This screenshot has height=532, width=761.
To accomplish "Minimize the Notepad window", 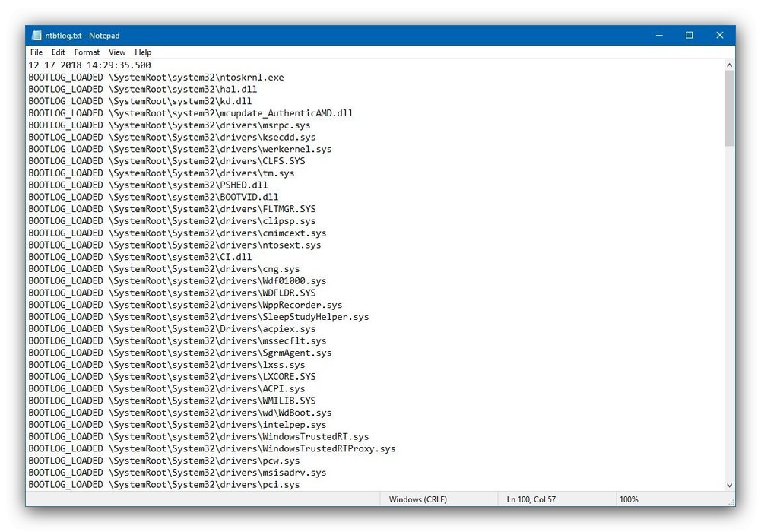I will pyautogui.click(x=659, y=36).
